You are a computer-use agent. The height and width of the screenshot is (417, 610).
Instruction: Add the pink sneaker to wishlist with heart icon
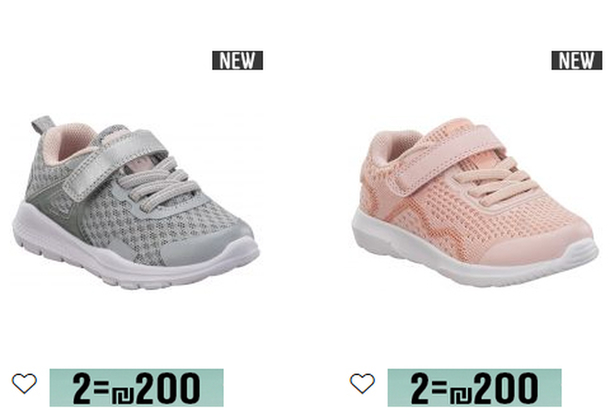(362, 383)
